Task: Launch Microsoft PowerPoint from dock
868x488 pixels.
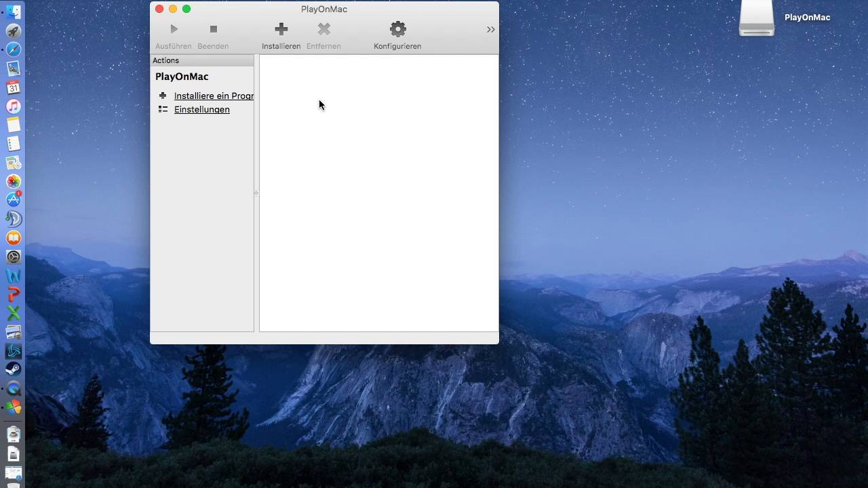Action: 14,294
